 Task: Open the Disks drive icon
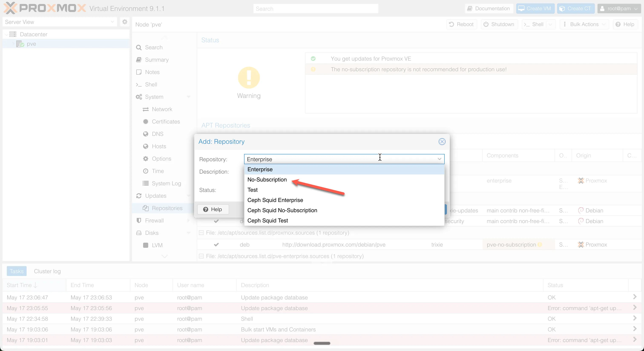pyautogui.click(x=139, y=233)
